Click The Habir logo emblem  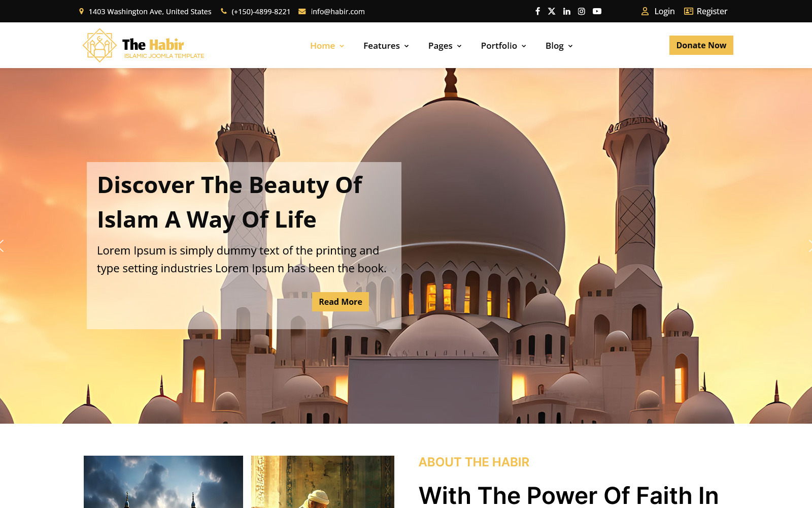pyautogui.click(x=99, y=45)
